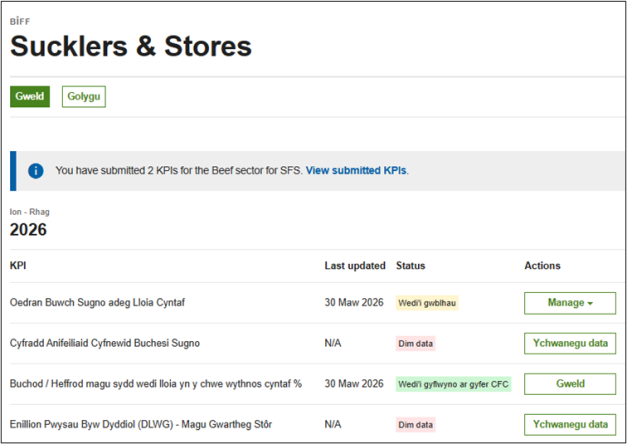The image size is (627, 444).
Task: Click the blue info icon in the banner
Action: pyautogui.click(x=36, y=171)
